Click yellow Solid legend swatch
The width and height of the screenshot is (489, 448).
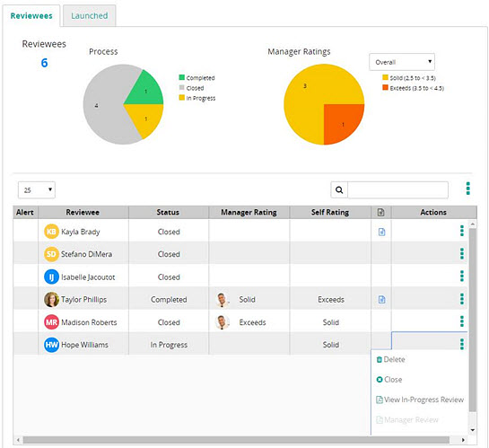386,77
